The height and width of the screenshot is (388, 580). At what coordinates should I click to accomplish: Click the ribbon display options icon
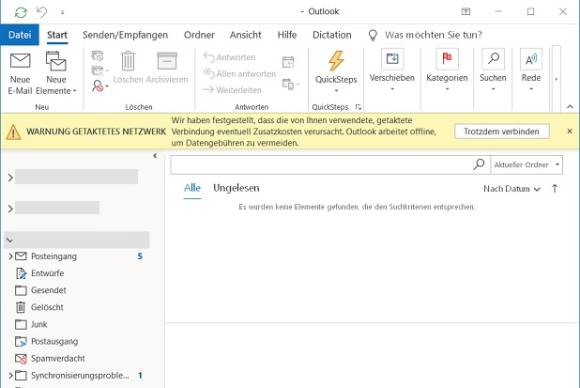coord(466,12)
